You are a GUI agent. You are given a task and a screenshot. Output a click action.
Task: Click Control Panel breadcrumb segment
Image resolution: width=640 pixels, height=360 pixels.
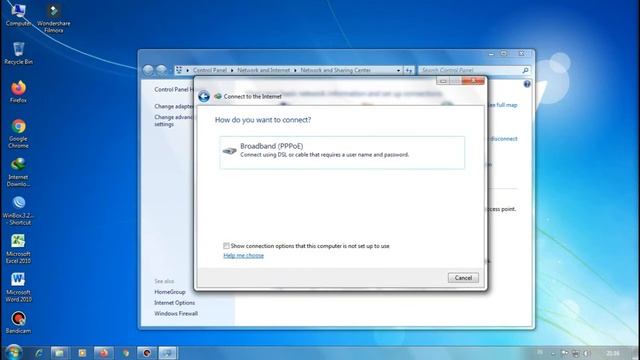point(210,70)
